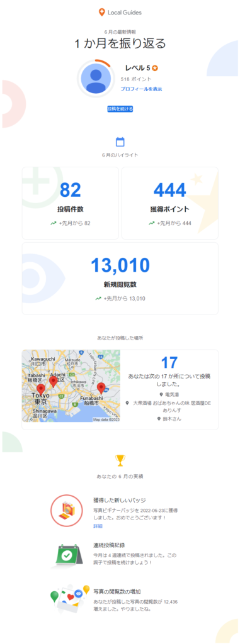The width and height of the screenshot is (240, 644).
Task: Select the 444 獲得ポイント stat card
Action: (170, 203)
